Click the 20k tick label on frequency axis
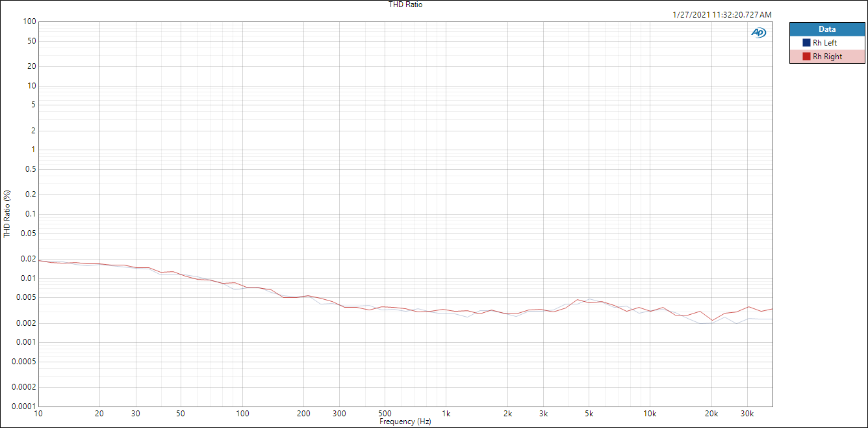Screen dimensions: 868x428 711,414
